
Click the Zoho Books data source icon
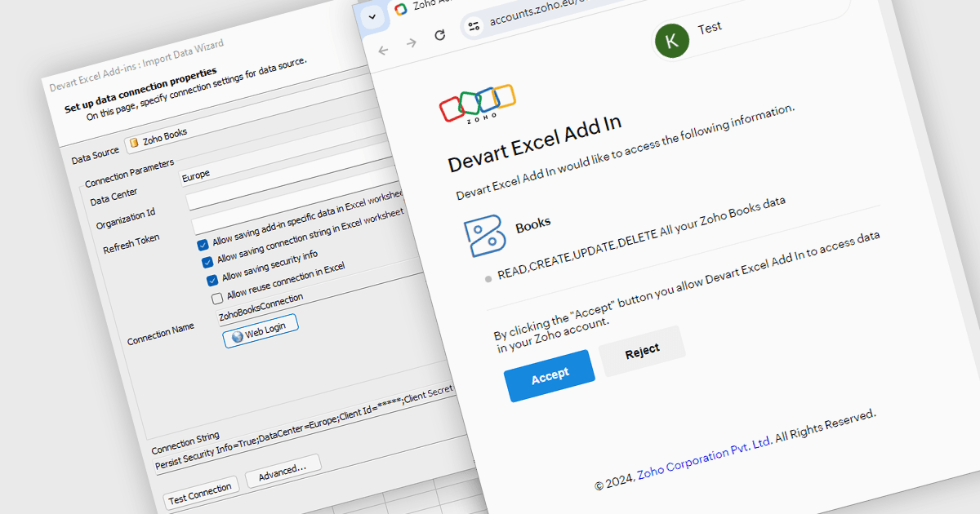tap(135, 144)
